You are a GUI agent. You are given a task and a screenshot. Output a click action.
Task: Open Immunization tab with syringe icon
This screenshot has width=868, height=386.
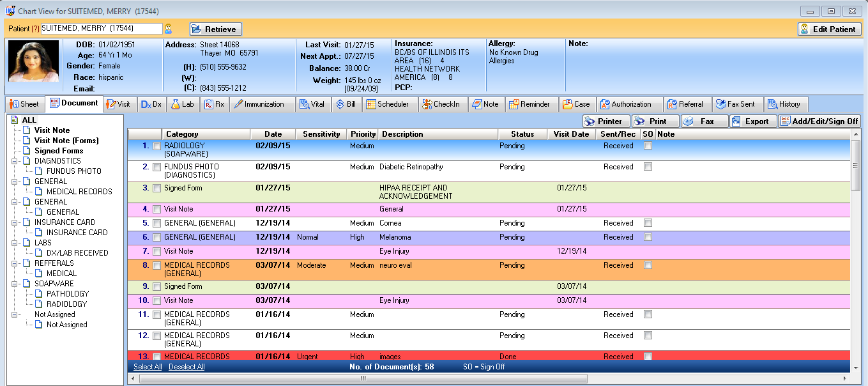(259, 104)
